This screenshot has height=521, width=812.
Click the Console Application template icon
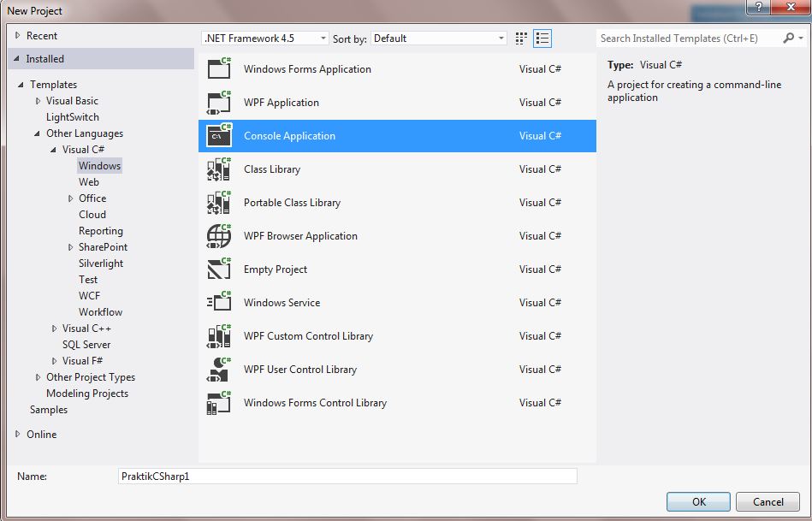point(219,136)
